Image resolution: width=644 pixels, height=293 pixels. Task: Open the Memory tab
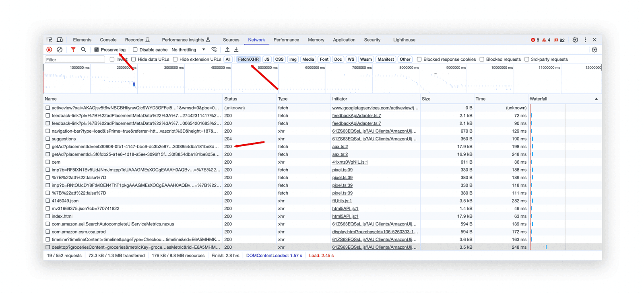pos(316,40)
